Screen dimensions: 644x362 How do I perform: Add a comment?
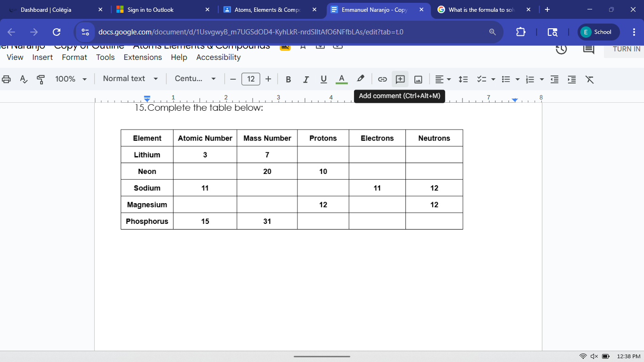400,79
